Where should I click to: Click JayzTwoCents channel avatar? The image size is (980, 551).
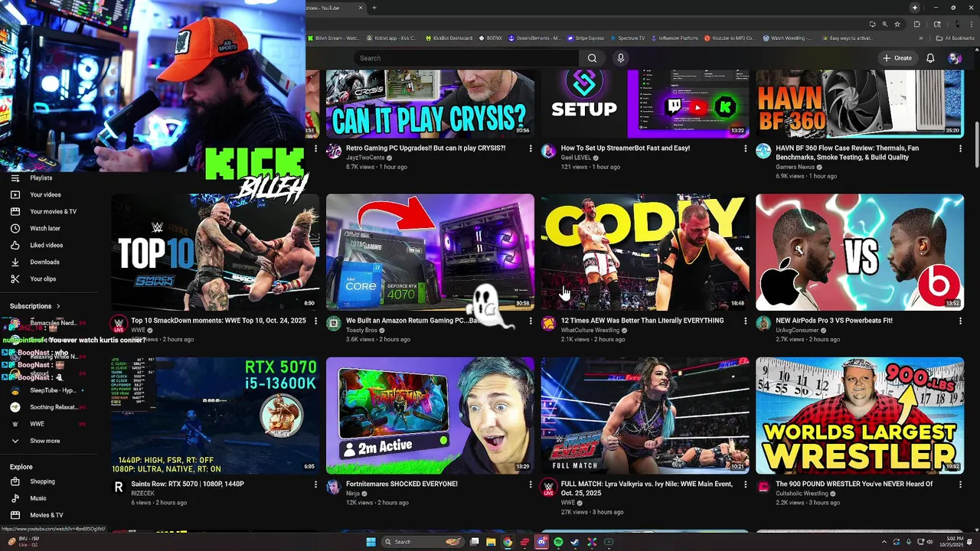(x=334, y=152)
